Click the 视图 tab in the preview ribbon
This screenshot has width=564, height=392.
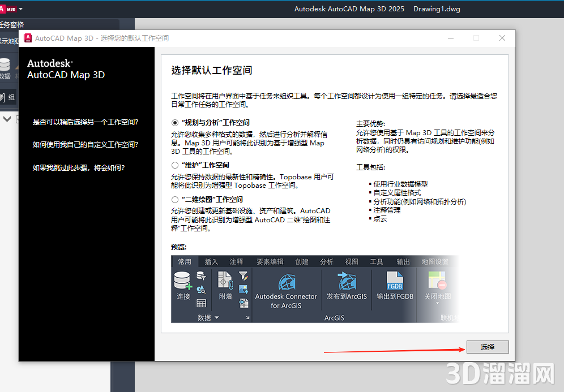(352, 261)
